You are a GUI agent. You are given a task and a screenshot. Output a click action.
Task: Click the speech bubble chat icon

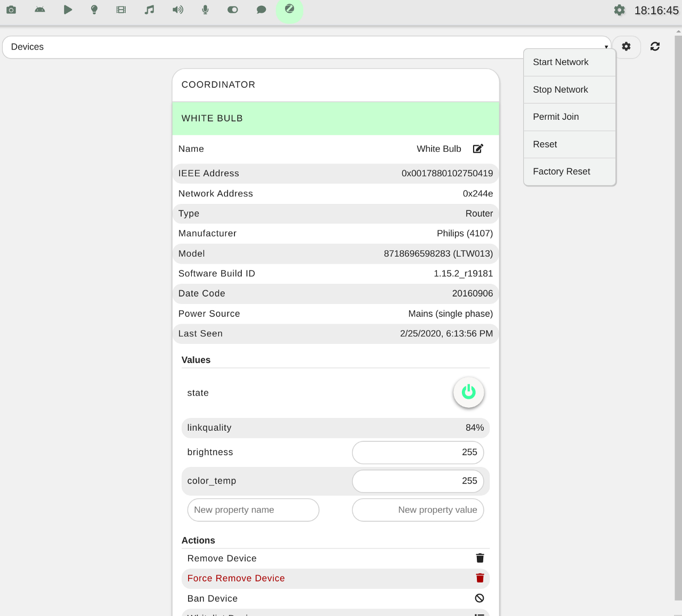pyautogui.click(x=261, y=10)
